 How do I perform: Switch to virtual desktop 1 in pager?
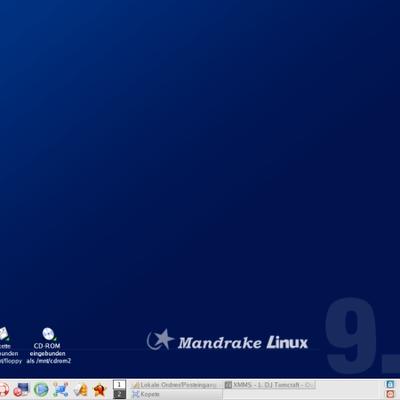[119, 384]
